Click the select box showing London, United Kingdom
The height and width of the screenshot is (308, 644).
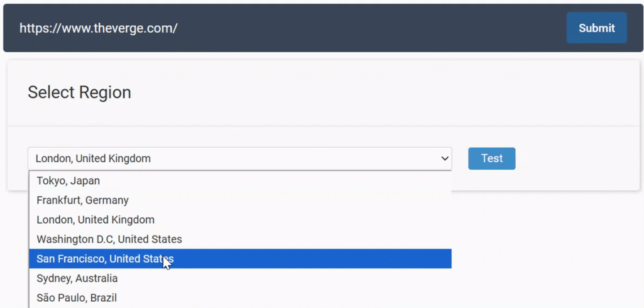(x=239, y=158)
